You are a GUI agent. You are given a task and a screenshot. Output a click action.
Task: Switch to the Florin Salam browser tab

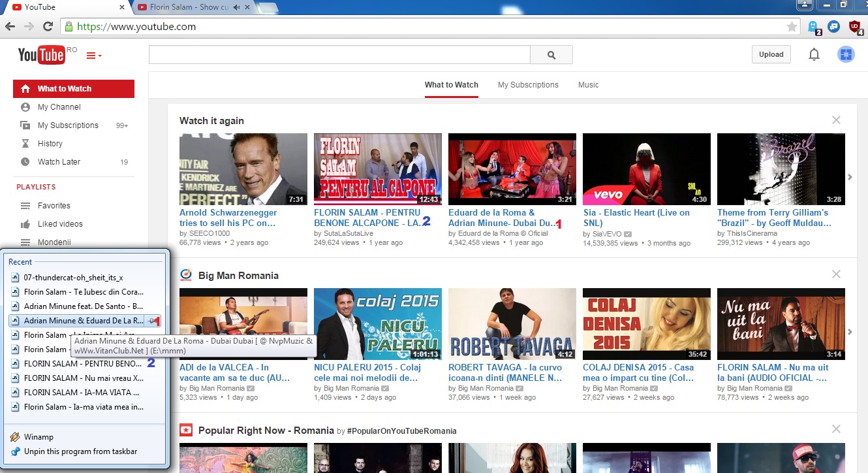(189, 7)
